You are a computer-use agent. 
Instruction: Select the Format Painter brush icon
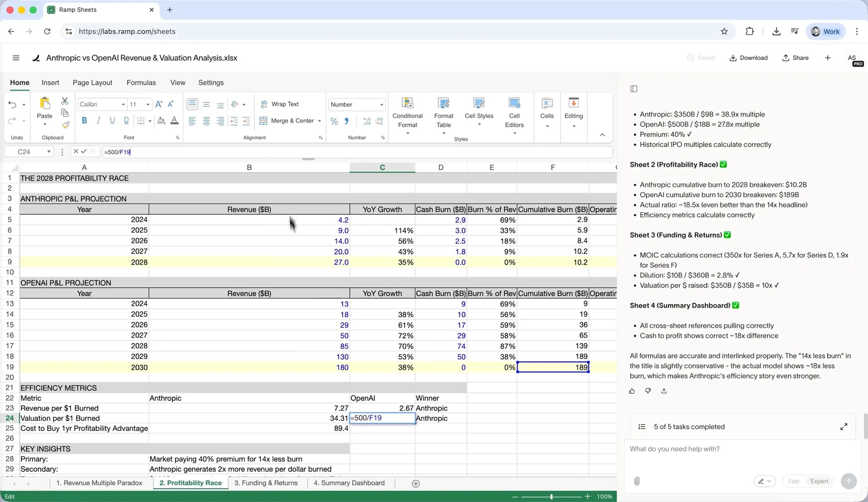pos(65,125)
